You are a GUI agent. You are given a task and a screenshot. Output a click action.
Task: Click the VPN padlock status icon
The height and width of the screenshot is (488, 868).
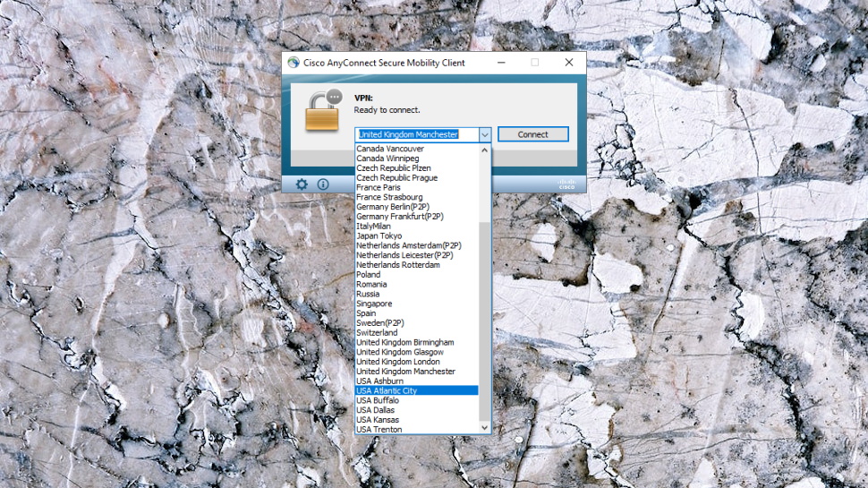[x=324, y=109]
